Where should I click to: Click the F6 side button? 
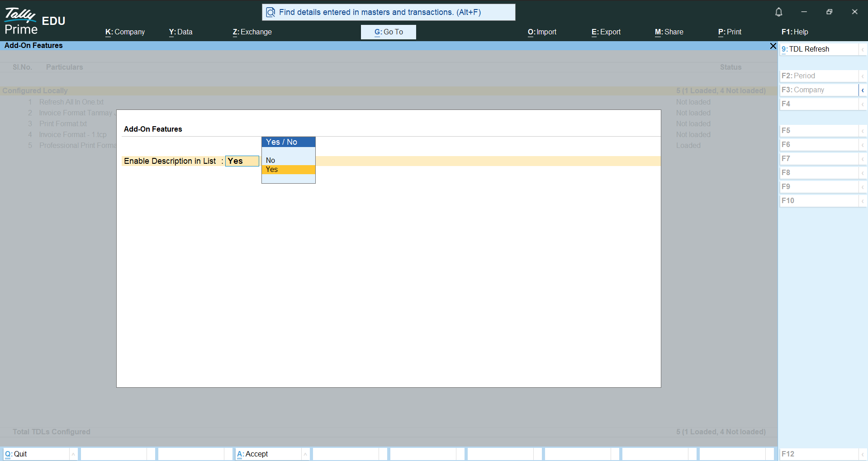pyautogui.click(x=819, y=145)
